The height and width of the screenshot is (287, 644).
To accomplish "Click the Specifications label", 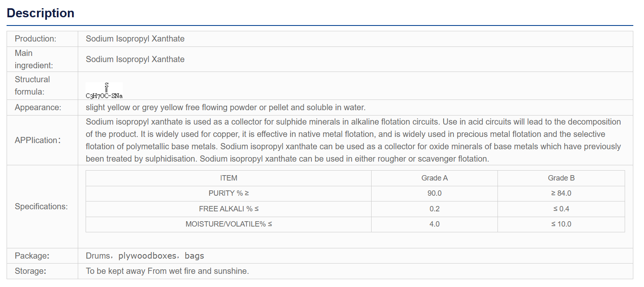I will tap(41, 206).
